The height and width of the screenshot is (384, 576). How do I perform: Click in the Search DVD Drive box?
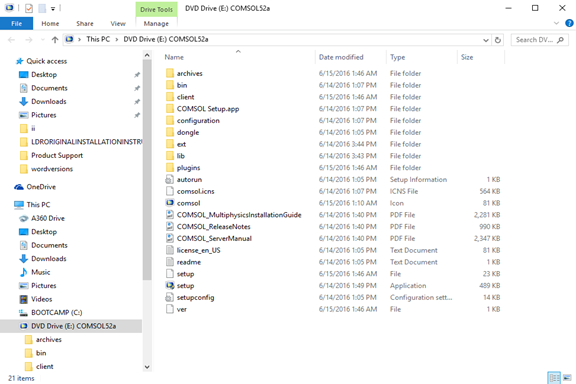[540, 40]
